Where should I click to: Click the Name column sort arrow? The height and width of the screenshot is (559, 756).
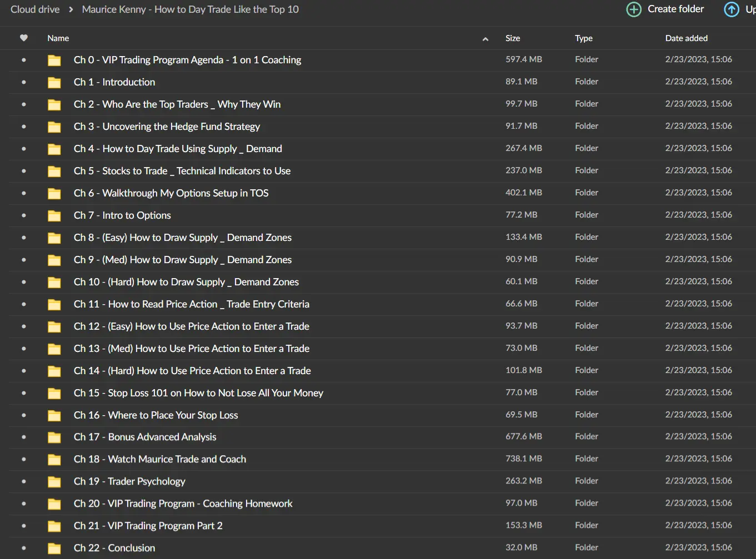pos(485,39)
